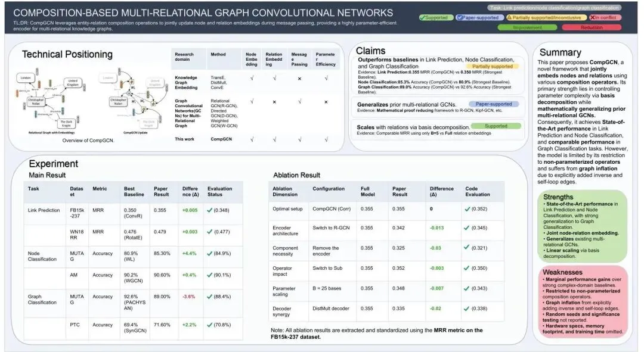The height and width of the screenshot is (352, 644).
Task: Click the check mark next to (0.350) in ablation
Action: coord(466,268)
